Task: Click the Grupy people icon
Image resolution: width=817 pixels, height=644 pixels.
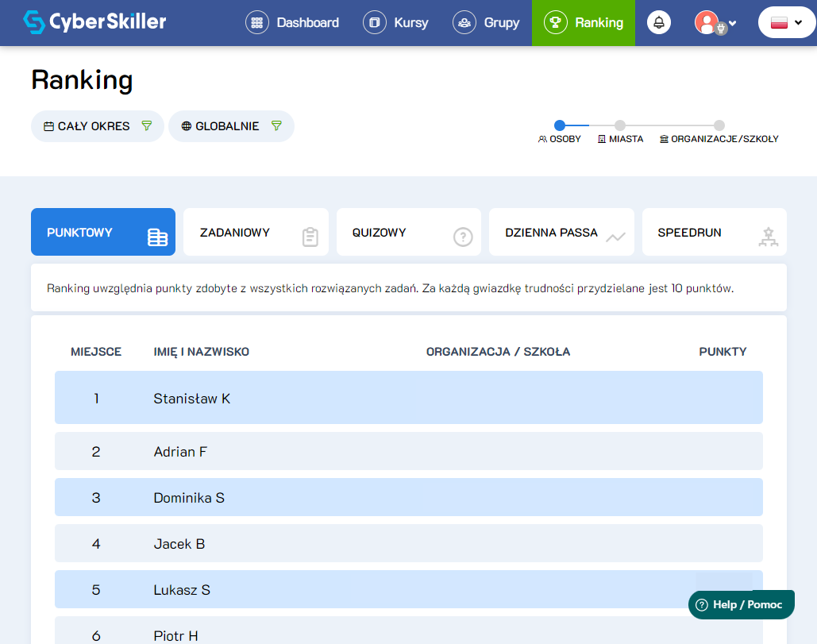Action: tap(464, 22)
